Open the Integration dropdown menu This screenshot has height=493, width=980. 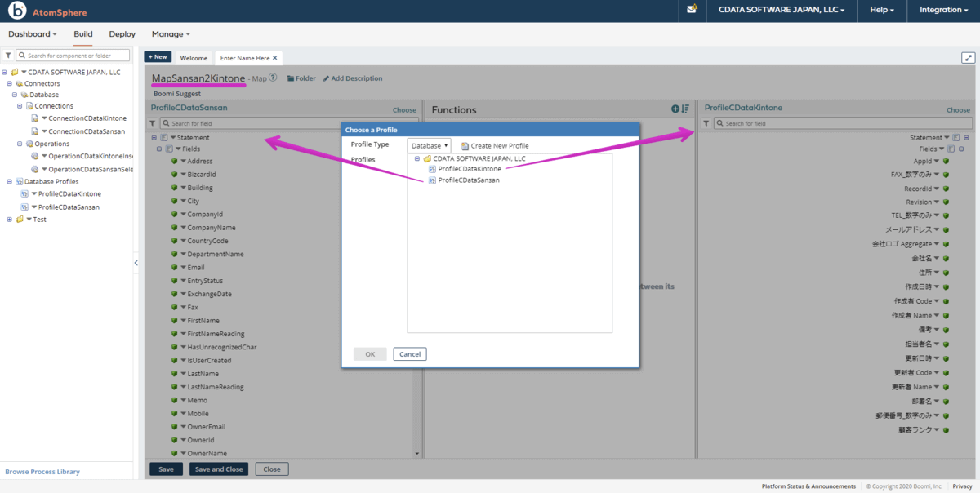pyautogui.click(x=943, y=11)
